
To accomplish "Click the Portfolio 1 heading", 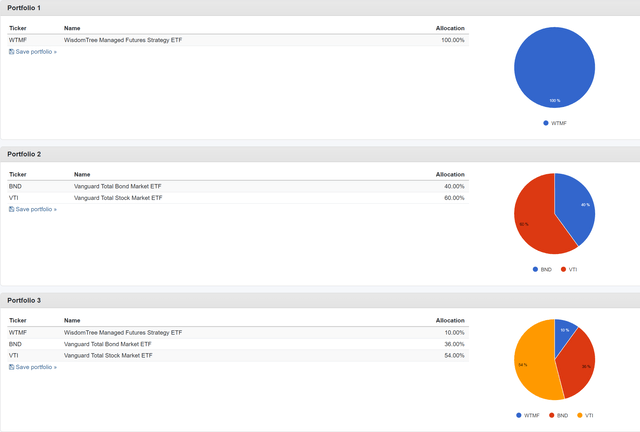I will pyautogui.click(x=24, y=8).
